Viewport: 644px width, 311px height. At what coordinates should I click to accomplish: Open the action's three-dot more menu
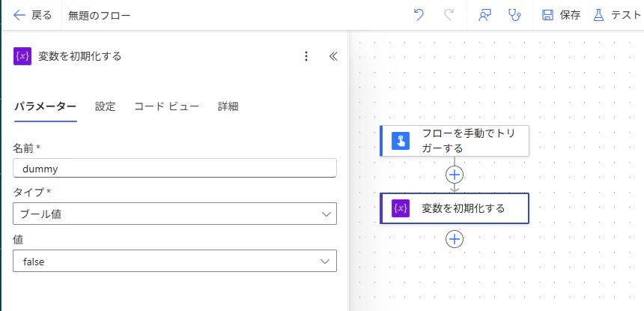tap(306, 56)
